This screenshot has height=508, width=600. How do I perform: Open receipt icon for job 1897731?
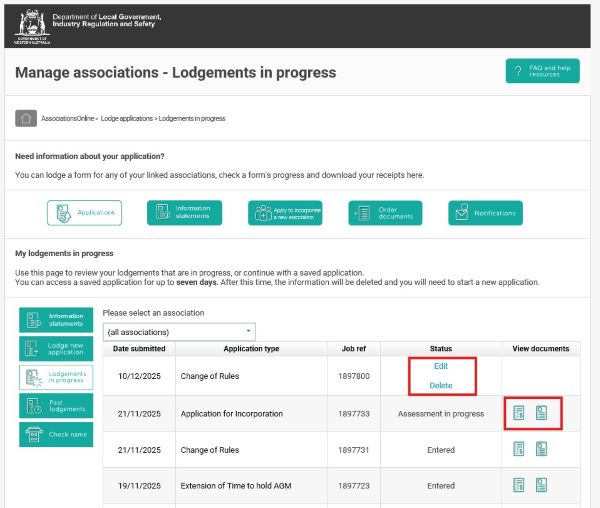pyautogui.click(x=518, y=449)
